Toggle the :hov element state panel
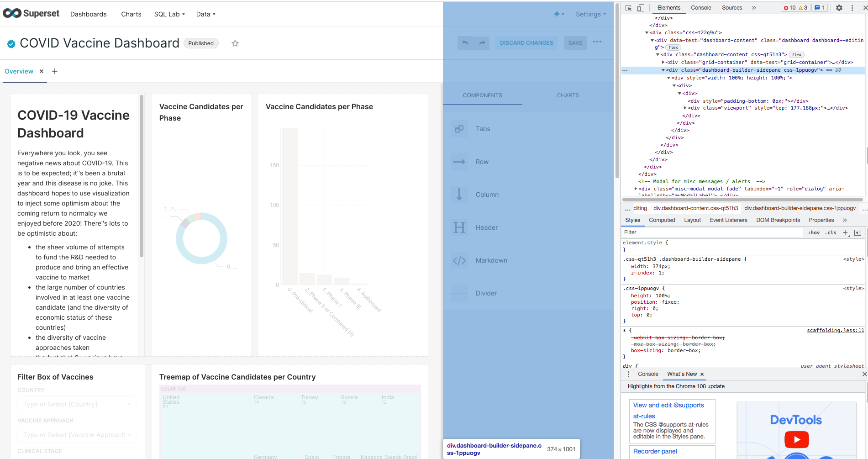 [814, 232]
